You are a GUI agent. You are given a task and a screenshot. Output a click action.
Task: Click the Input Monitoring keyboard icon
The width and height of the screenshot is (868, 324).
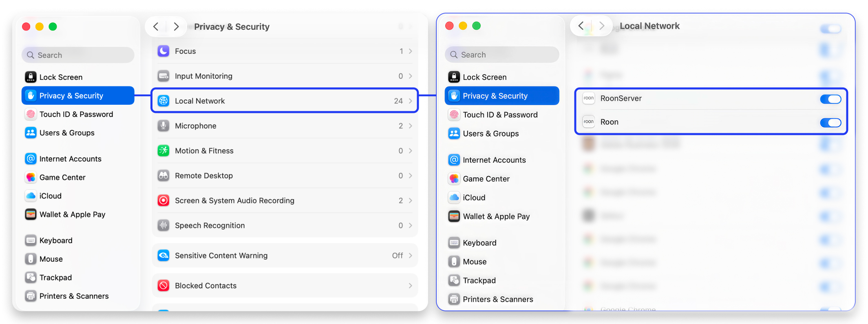(x=163, y=76)
